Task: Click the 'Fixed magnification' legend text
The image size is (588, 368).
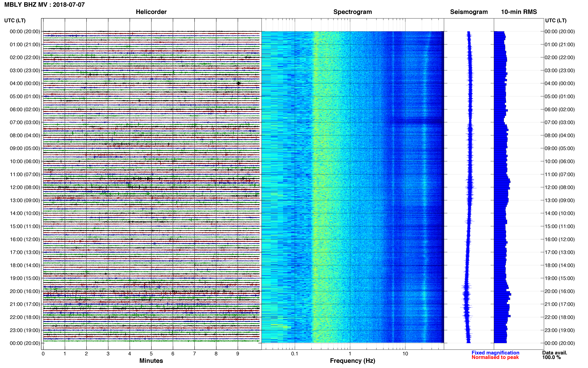Action: (x=495, y=353)
